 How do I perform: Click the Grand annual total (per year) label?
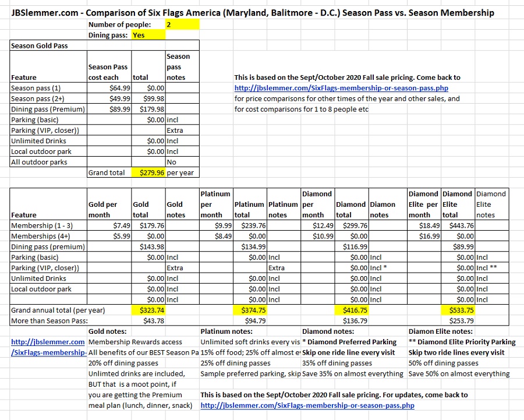point(58,310)
